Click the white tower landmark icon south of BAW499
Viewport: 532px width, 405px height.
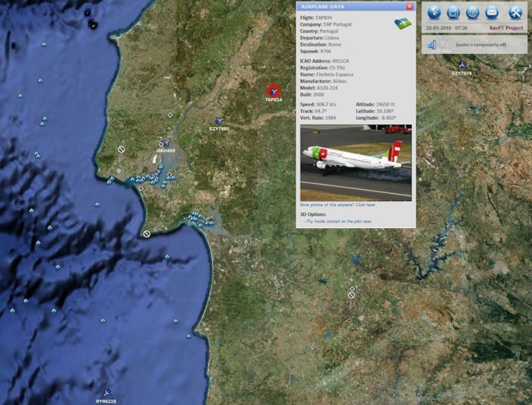point(155,159)
